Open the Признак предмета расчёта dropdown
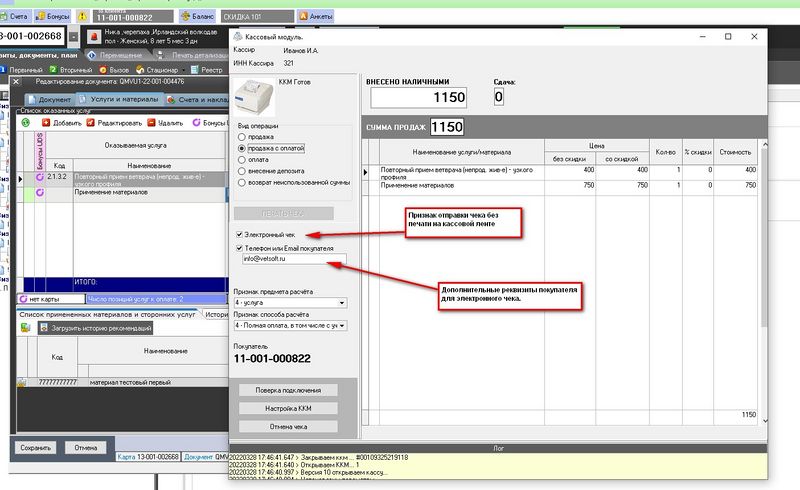Screen dimensions: 800x490 342,302
